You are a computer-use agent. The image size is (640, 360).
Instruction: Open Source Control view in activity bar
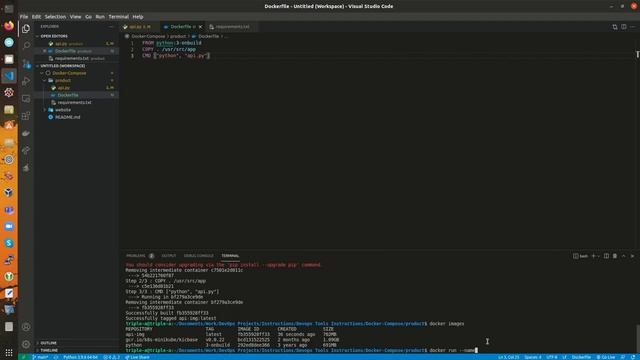[26, 64]
